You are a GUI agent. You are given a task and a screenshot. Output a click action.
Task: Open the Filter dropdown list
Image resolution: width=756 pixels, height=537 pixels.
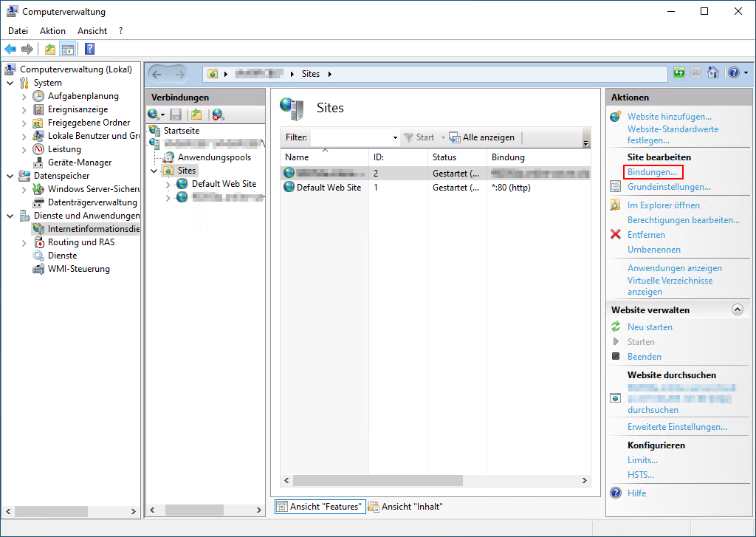pyautogui.click(x=395, y=137)
